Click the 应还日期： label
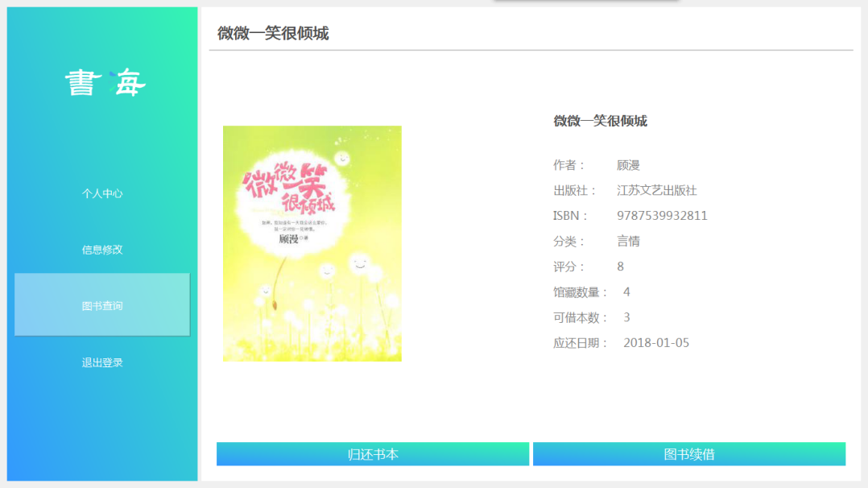The image size is (868, 488). 581,343
